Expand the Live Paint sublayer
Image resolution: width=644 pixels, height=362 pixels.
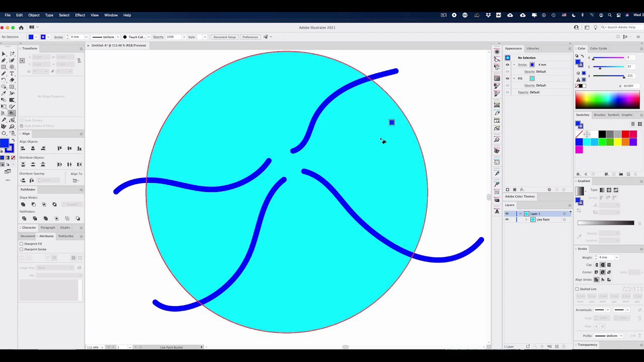[526, 220]
